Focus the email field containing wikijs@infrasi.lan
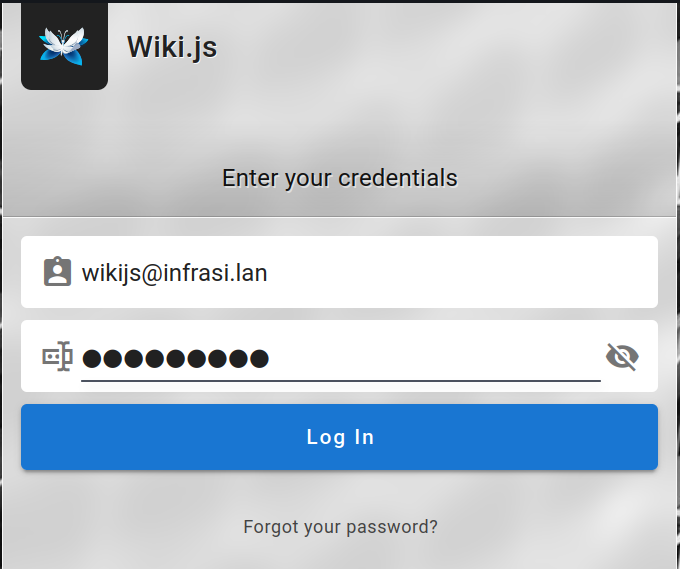 pyautogui.click(x=339, y=272)
